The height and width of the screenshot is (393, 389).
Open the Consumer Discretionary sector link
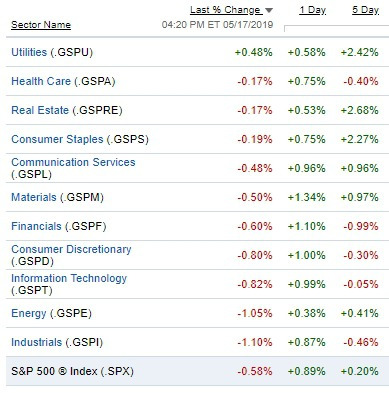71,249
